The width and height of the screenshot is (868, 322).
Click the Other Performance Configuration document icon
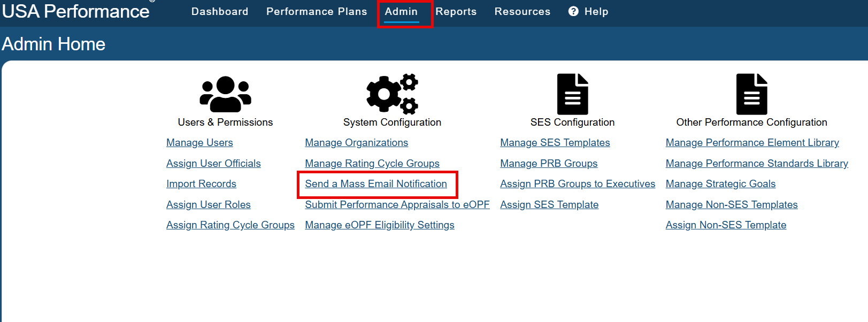coord(751,94)
